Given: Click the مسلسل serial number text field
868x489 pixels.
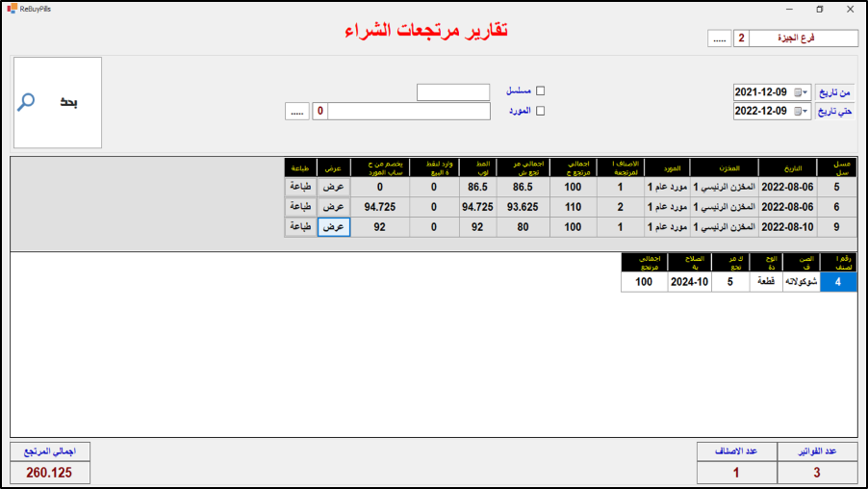Looking at the screenshot, I should pyautogui.click(x=453, y=92).
